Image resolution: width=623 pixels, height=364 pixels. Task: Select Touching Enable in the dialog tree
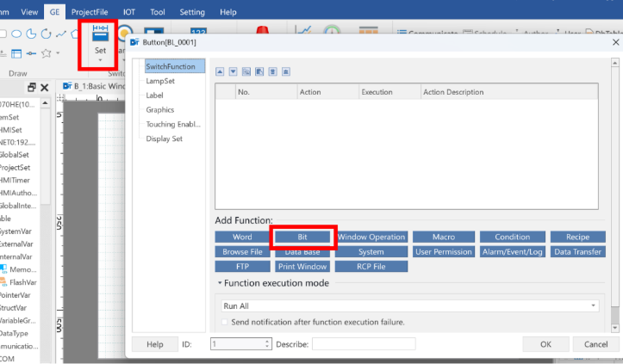173,124
